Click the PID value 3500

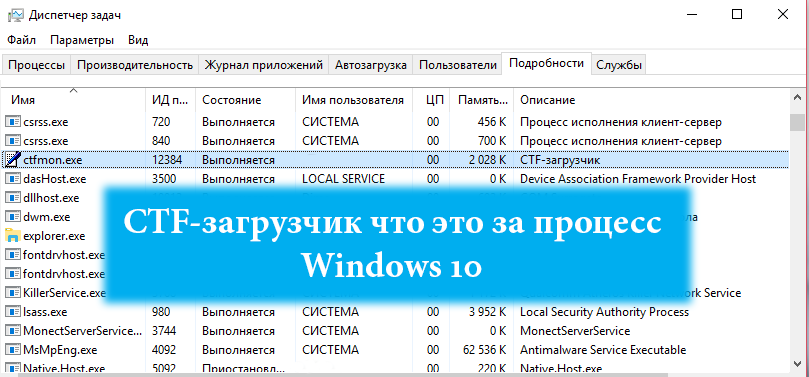pos(164,179)
